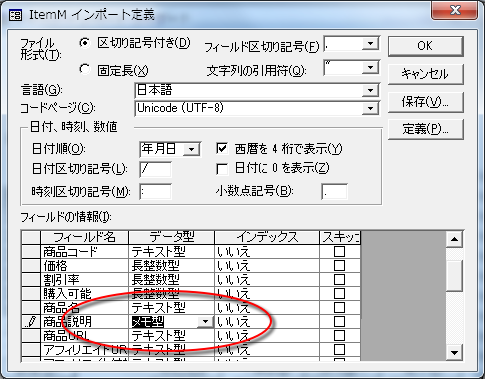Click the pencil edit marker on 商品説明 row

click(31, 322)
